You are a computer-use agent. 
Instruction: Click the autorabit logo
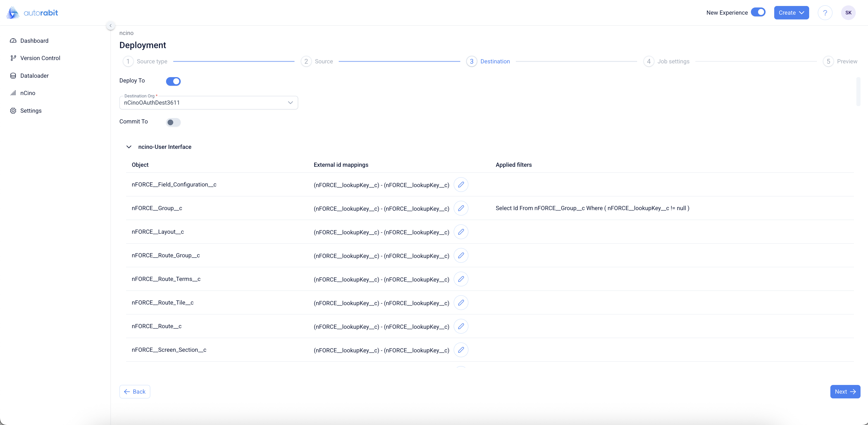(32, 13)
